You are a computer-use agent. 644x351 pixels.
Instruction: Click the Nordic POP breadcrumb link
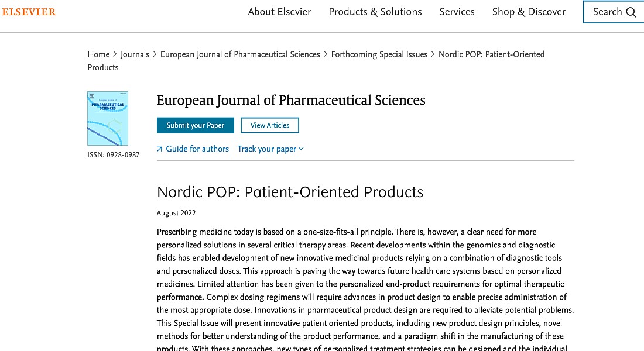click(491, 54)
